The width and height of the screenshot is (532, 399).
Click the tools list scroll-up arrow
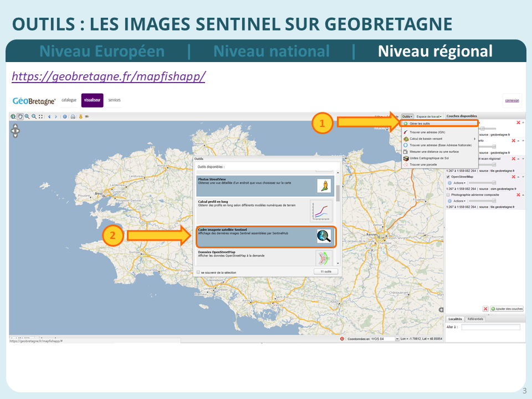pyautogui.click(x=337, y=173)
